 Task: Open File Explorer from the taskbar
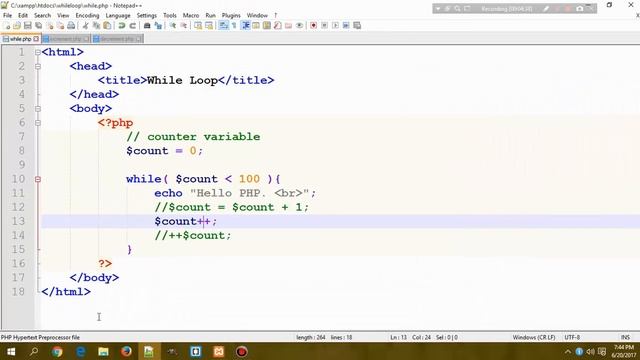tap(103, 351)
